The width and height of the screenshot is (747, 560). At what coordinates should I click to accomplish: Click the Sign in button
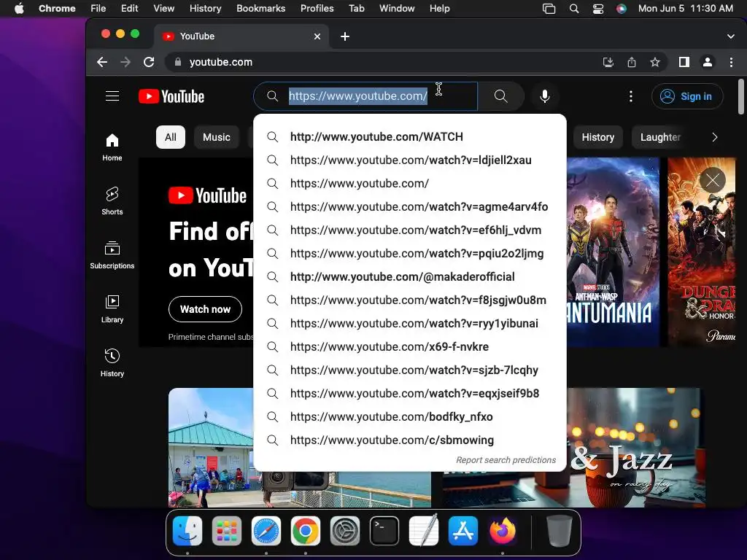[686, 96]
